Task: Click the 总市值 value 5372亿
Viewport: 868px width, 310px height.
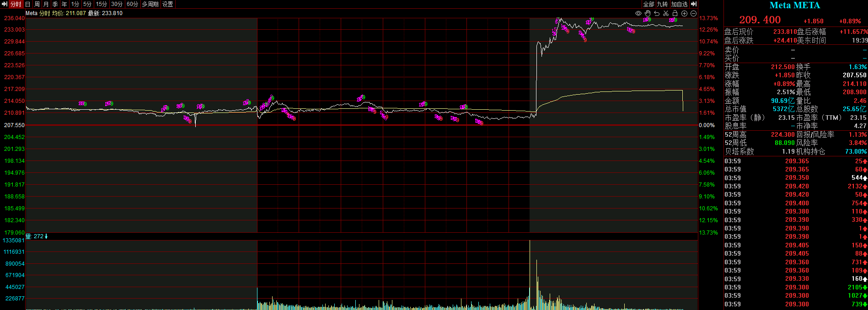Action: click(x=783, y=109)
